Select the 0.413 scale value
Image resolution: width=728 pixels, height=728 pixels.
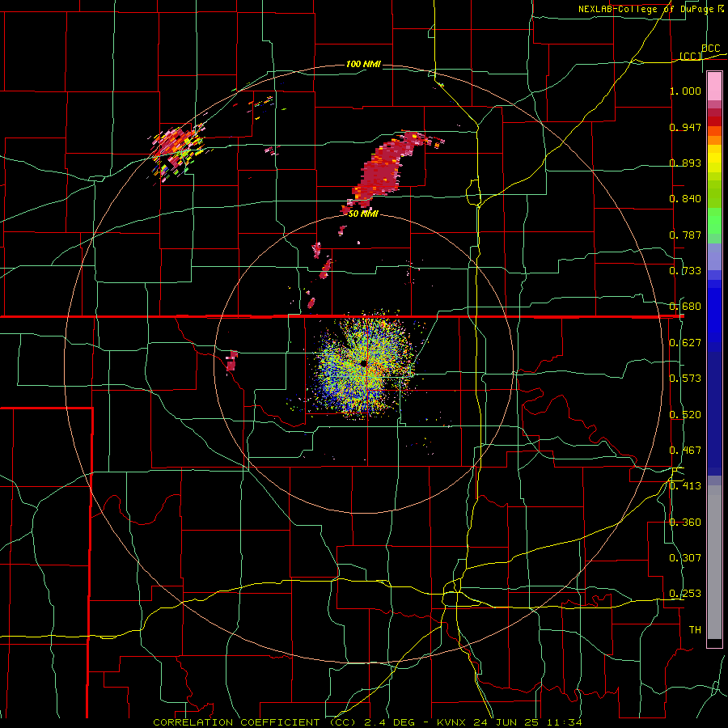pyautogui.click(x=685, y=486)
